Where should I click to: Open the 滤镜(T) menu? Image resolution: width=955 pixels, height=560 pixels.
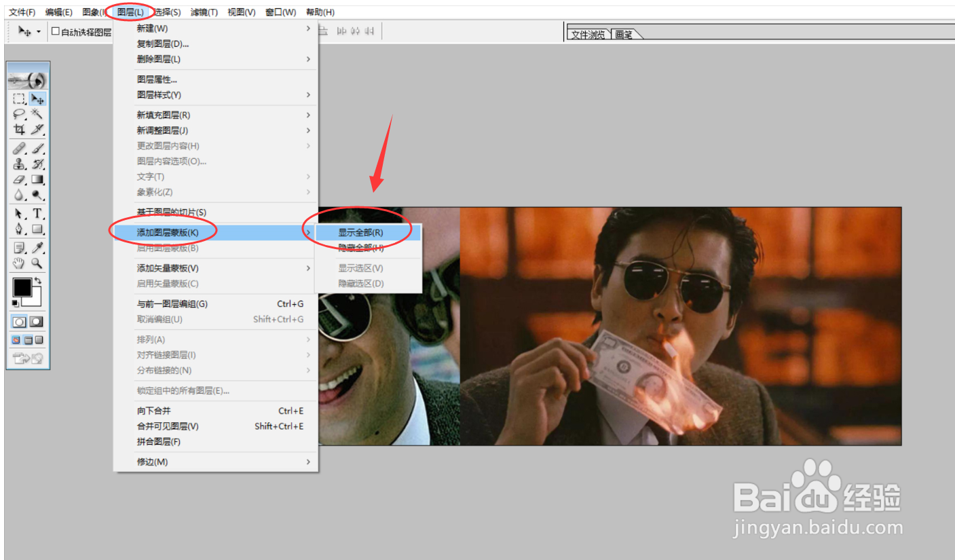coord(204,12)
